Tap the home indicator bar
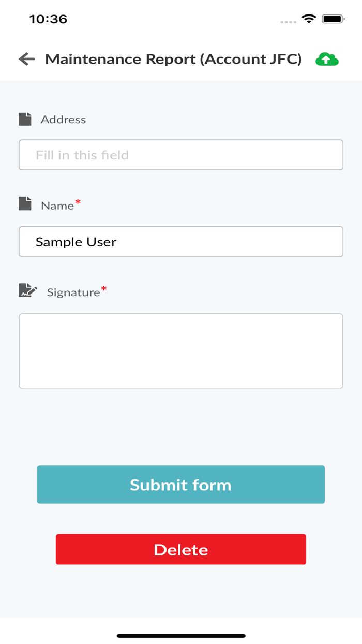362x644 pixels. tap(180, 634)
